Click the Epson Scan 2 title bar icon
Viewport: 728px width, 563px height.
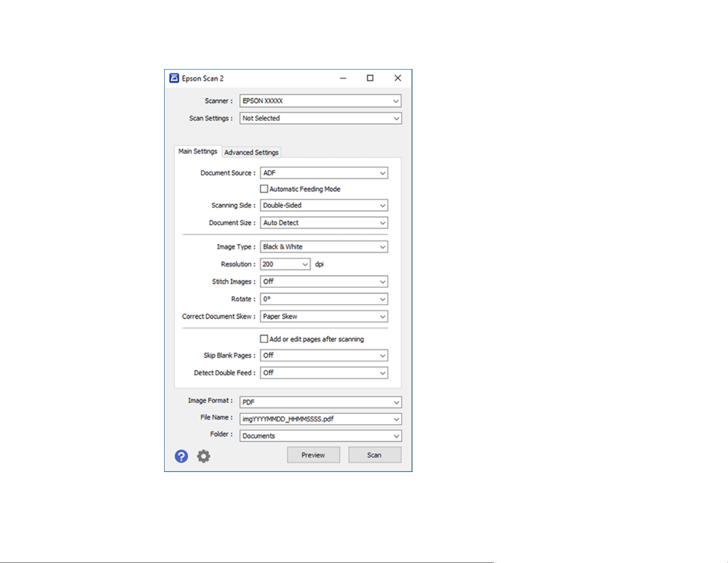(x=174, y=78)
